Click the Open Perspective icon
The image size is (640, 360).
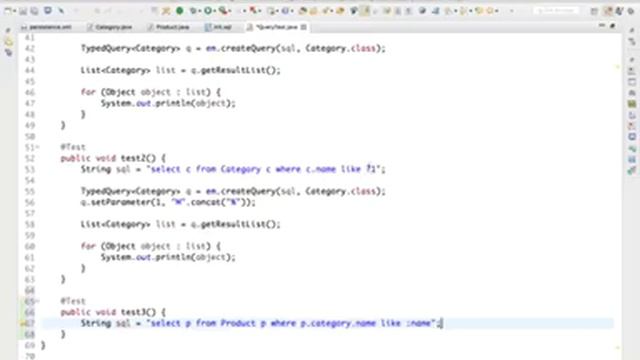point(594,11)
